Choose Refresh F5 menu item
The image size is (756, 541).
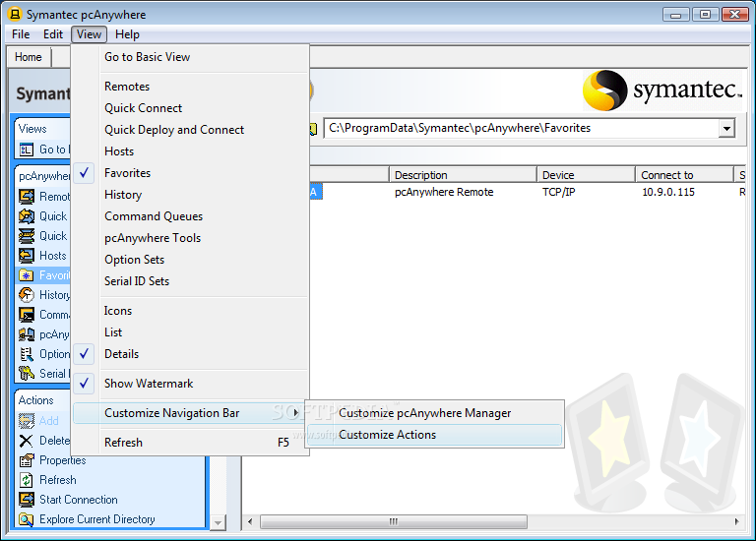coord(190,443)
